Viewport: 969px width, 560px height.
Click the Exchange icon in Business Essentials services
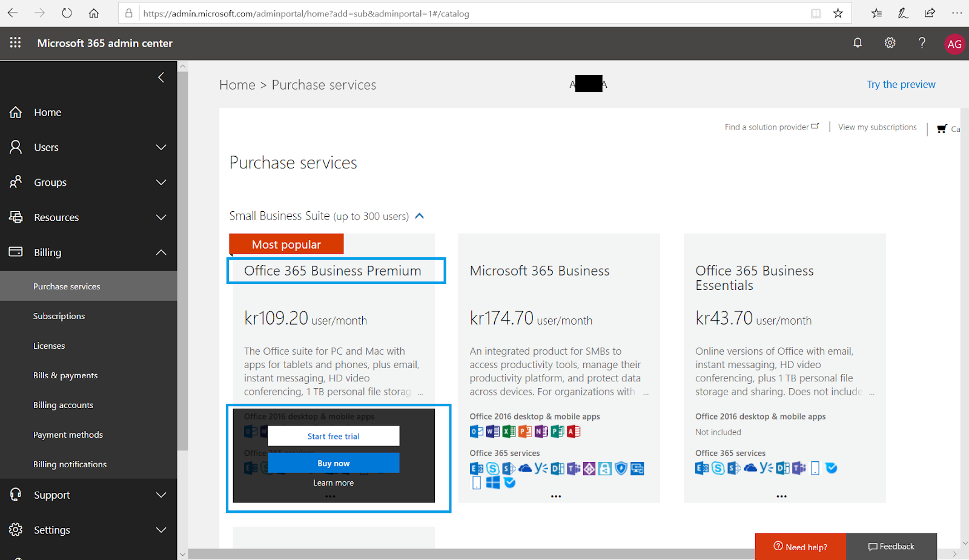point(702,468)
